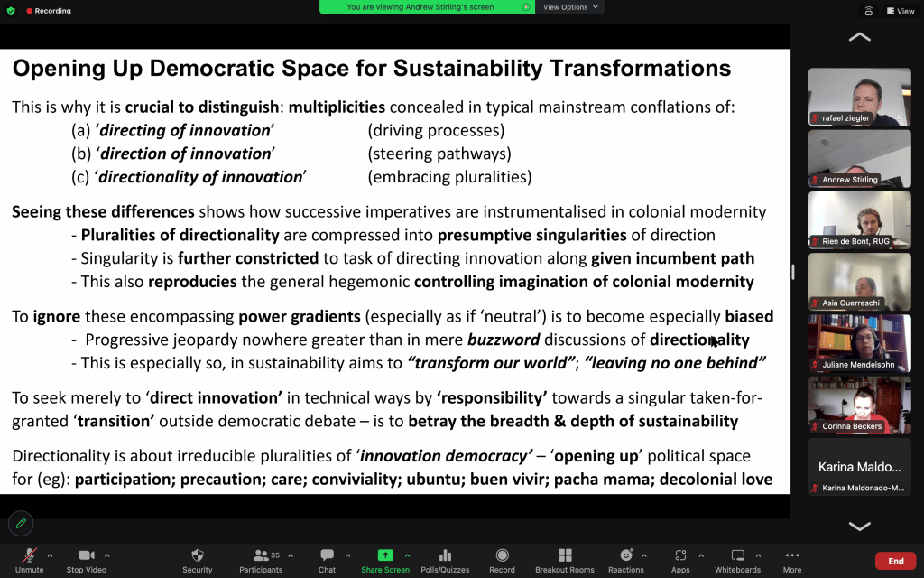This screenshot has height=578, width=924.
Task: Click the green annotation pencil icon
Action: point(20,524)
